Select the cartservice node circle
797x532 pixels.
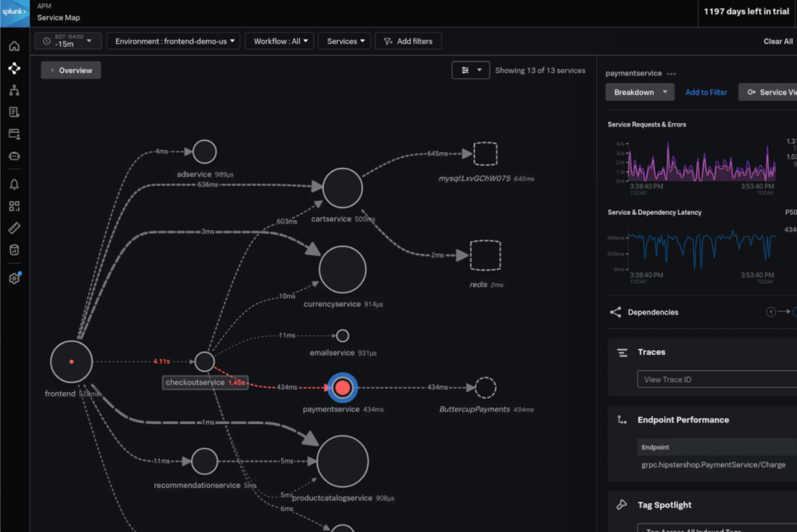tap(342, 188)
